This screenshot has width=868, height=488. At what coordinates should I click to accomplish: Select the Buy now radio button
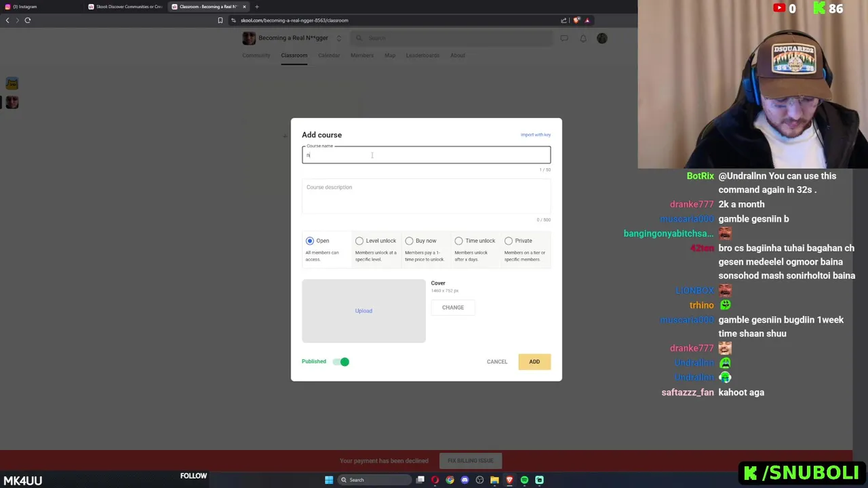tap(409, 241)
